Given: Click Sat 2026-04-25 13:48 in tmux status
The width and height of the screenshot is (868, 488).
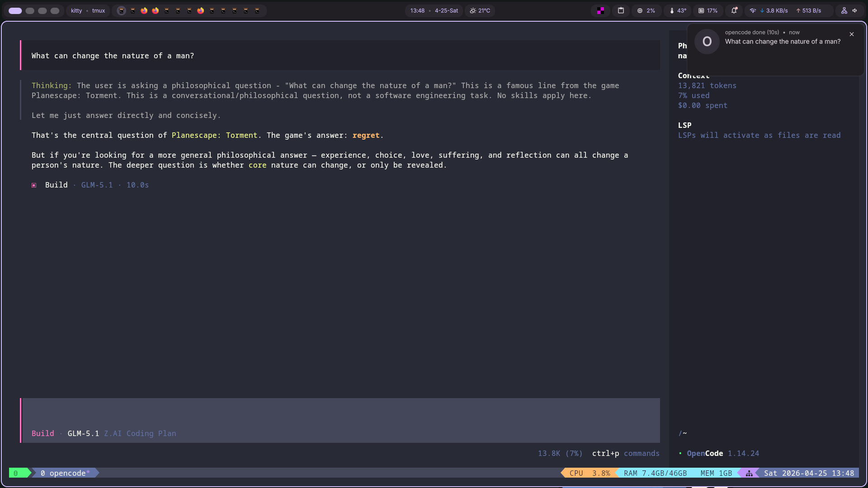Looking at the screenshot, I should click(809, 473).
